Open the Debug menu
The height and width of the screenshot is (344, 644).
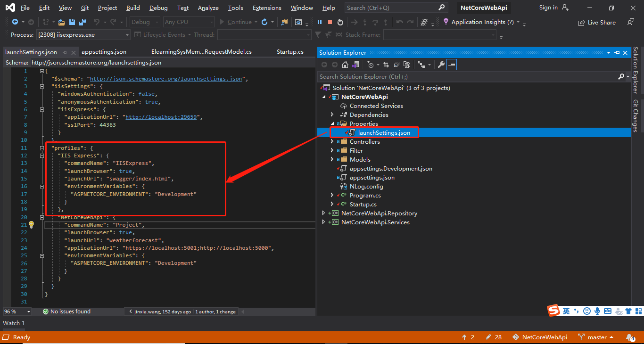[158, 8]
